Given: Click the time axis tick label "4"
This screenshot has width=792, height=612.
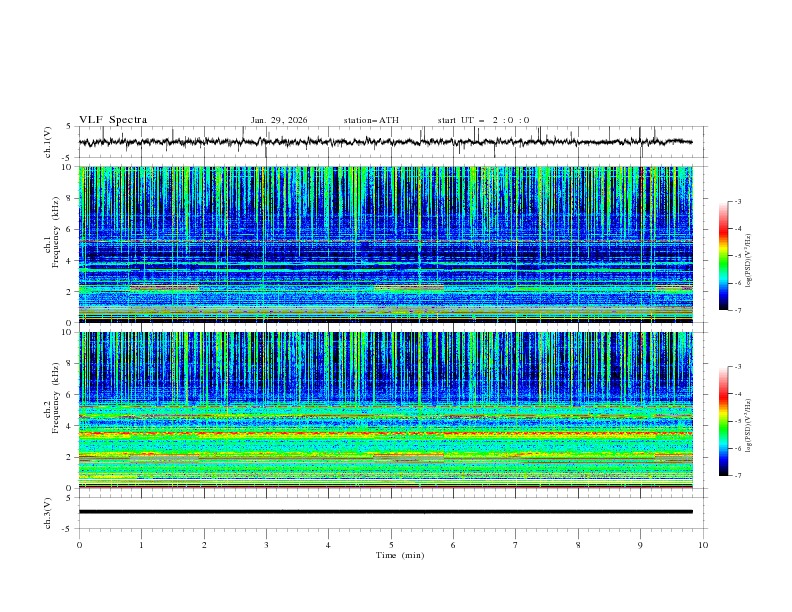Looking at the screenshot, I should pyautogui.click(x=329, y=545).
